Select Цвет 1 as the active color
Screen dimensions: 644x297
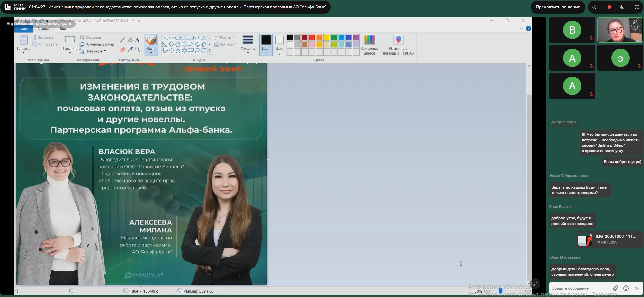(266, 45)
